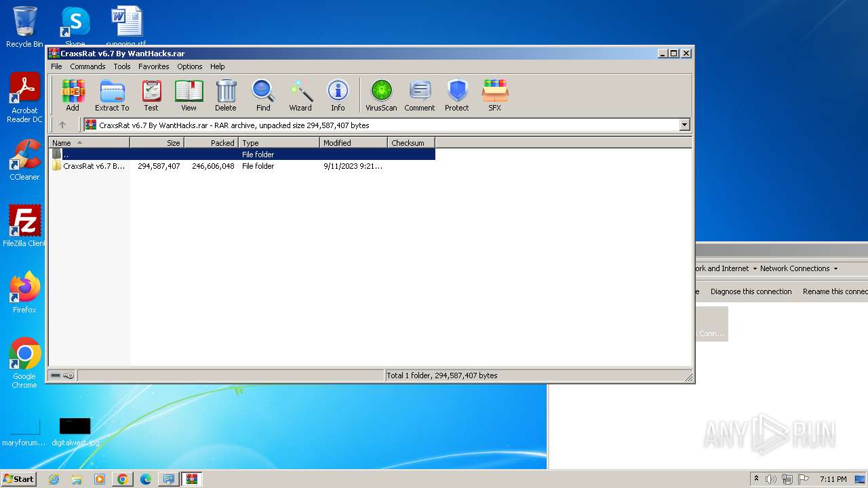Screen dimensions: 868x488
Task: Launch FileZilla Client shortcut
Action: tap(24, 226)
